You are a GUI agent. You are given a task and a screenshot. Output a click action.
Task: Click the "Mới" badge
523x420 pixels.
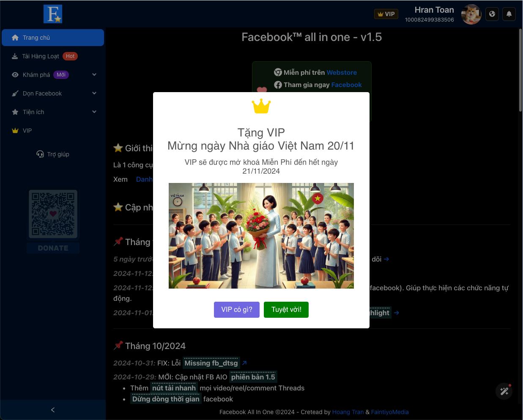tap(61, 75)
